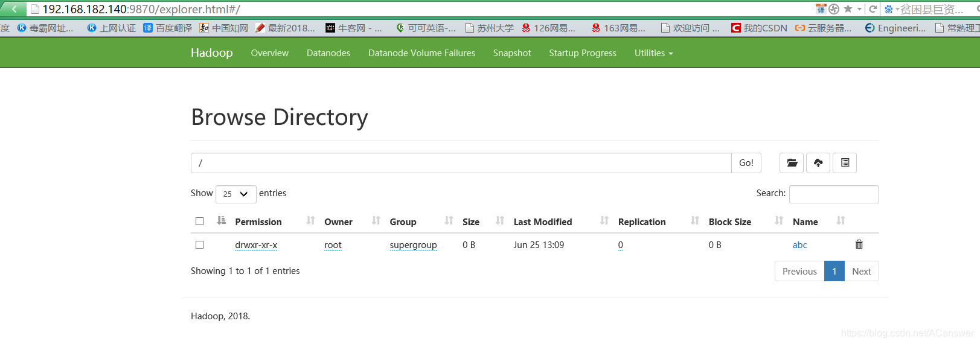Click the upload files cloud icon
The image size is (980, 344).
click(x=818, y=163)
